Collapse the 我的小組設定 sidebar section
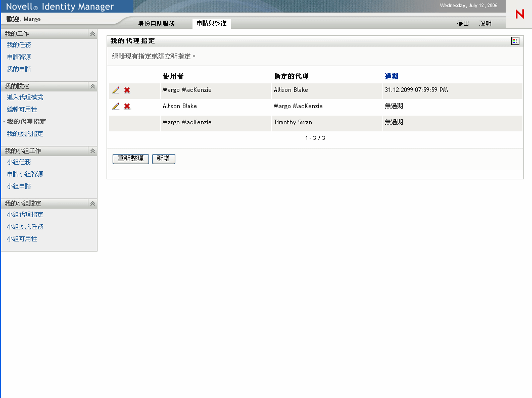The width and height of the screenshot is (532, 398). [x=92, y=203]
